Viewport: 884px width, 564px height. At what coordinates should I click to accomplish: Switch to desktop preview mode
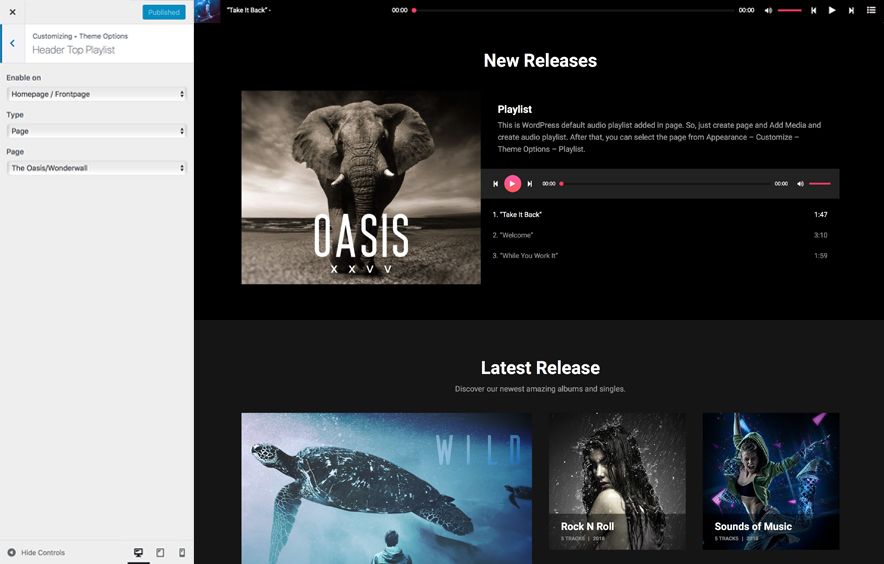pos(138,552)
